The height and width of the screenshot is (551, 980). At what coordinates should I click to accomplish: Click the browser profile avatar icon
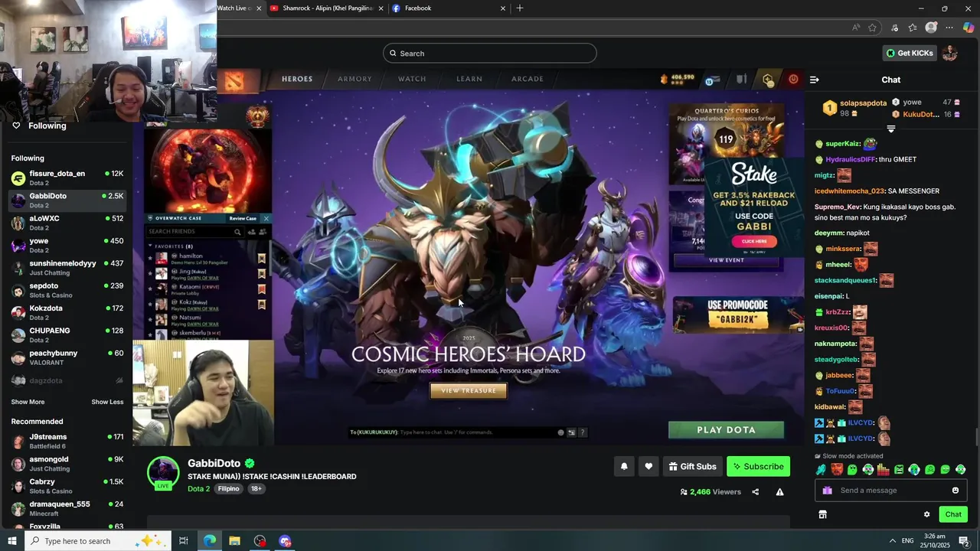point(931,28)
